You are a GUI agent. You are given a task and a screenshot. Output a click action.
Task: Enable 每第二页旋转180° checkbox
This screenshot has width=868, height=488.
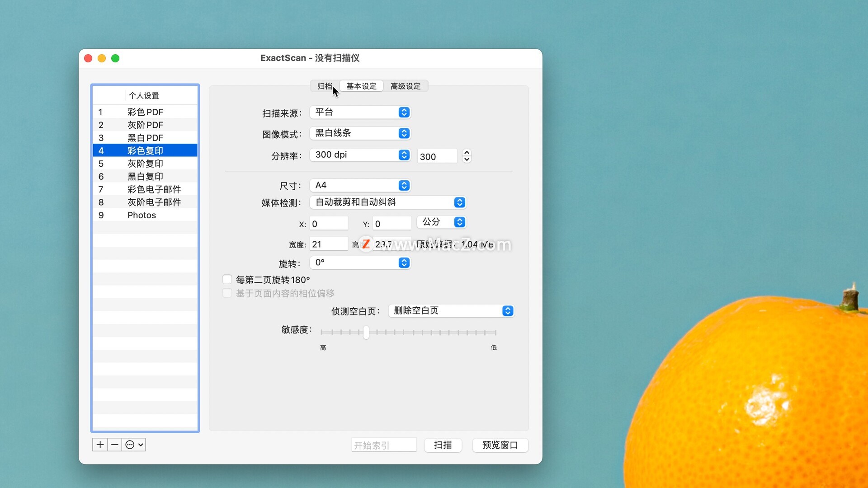(x=227, y=280)
